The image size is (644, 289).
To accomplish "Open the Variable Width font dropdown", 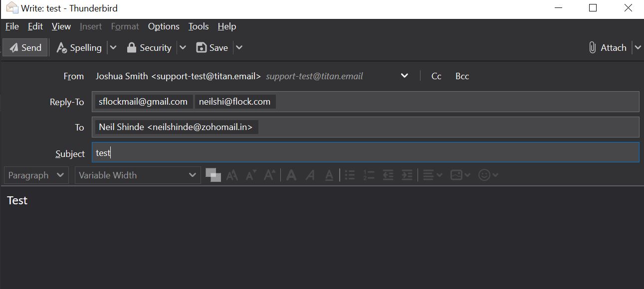I will [138, 175].
